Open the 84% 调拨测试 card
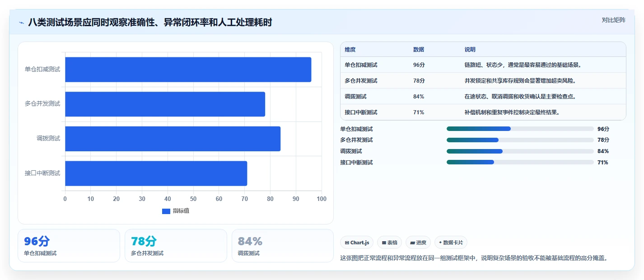Image resolution: width=644 pixels, height=280 pixels. pos(283,246)
